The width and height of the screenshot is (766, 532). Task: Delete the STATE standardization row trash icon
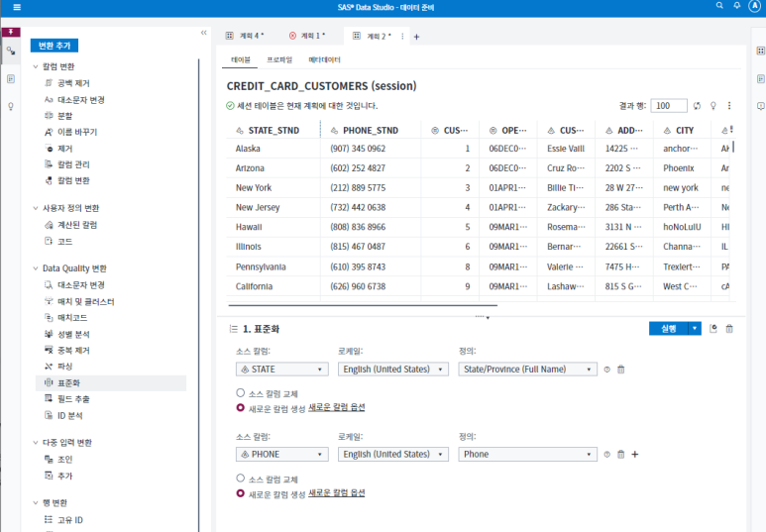(621, 370)
